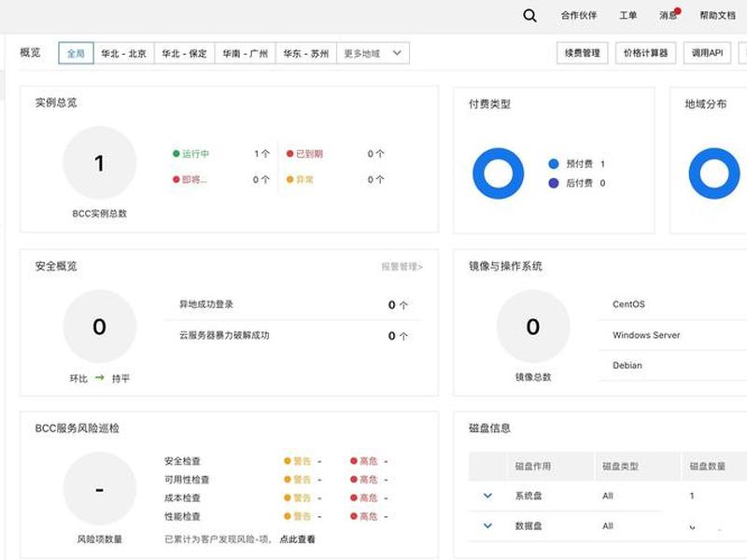Select CentOS in image list
The image size is (747, 560).
(628, 304)
